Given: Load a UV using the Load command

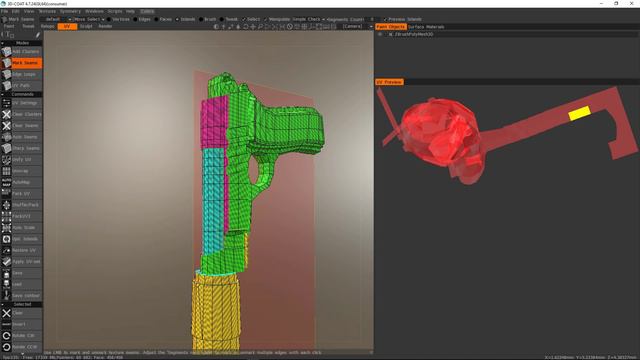Looking at the screenshot, I should (x=22, y=284).
